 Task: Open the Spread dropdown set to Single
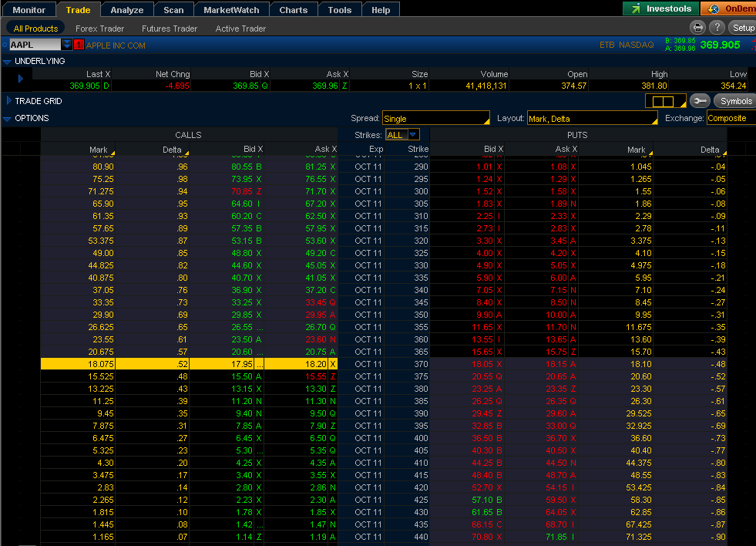(x=436, y=119)
